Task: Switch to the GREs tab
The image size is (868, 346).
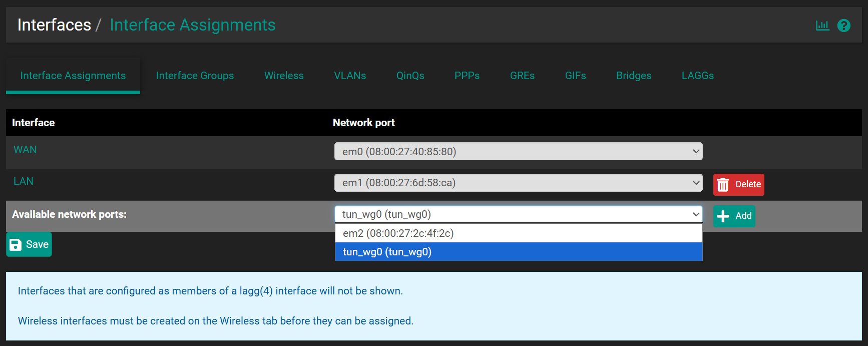Action: pos(522,76)
